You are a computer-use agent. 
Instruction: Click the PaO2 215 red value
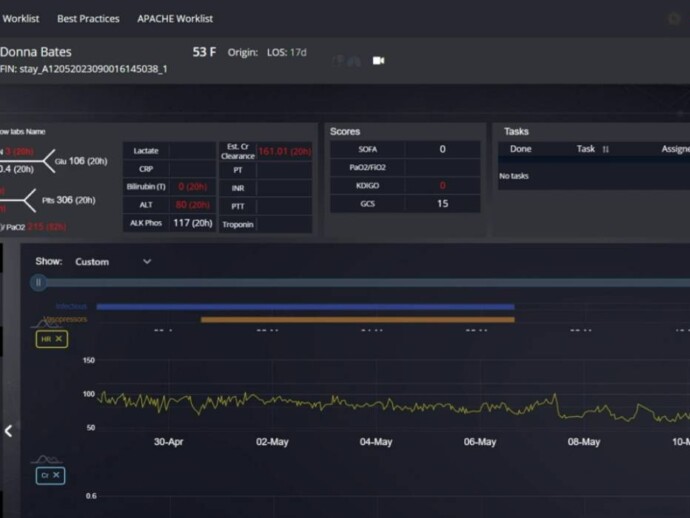pyautogui.click(x=47, y=227)
